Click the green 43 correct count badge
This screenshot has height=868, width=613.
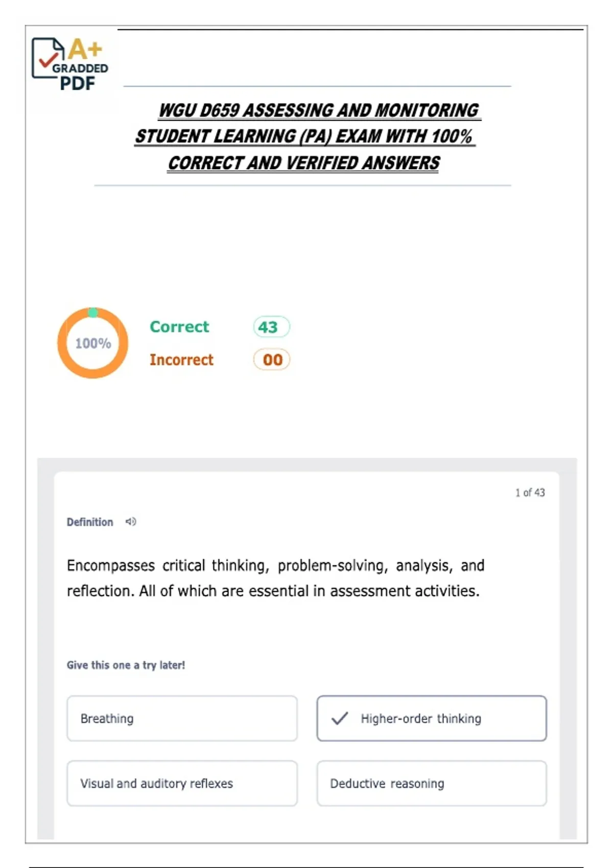(271, 327)
